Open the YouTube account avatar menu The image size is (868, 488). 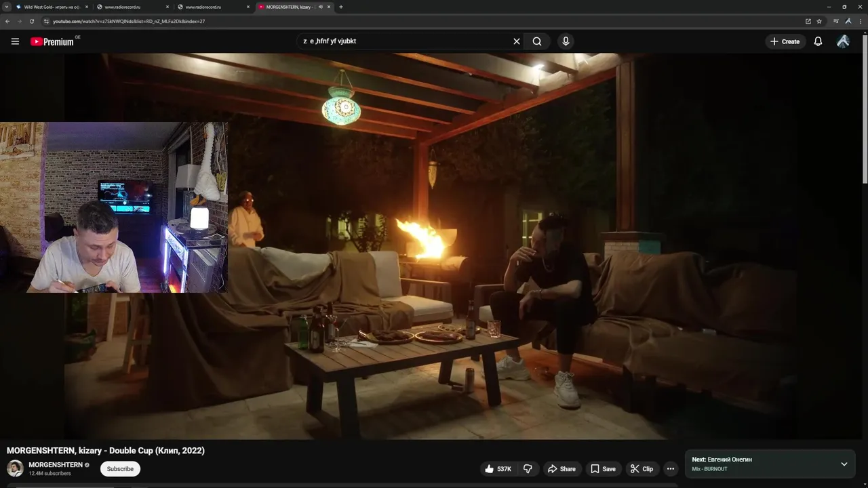pos(843,41)
